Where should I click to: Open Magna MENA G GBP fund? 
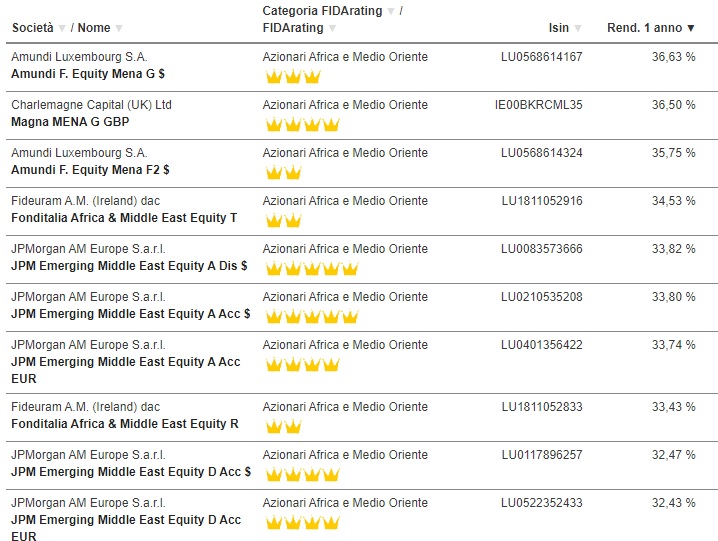click(x=70, y=122)
